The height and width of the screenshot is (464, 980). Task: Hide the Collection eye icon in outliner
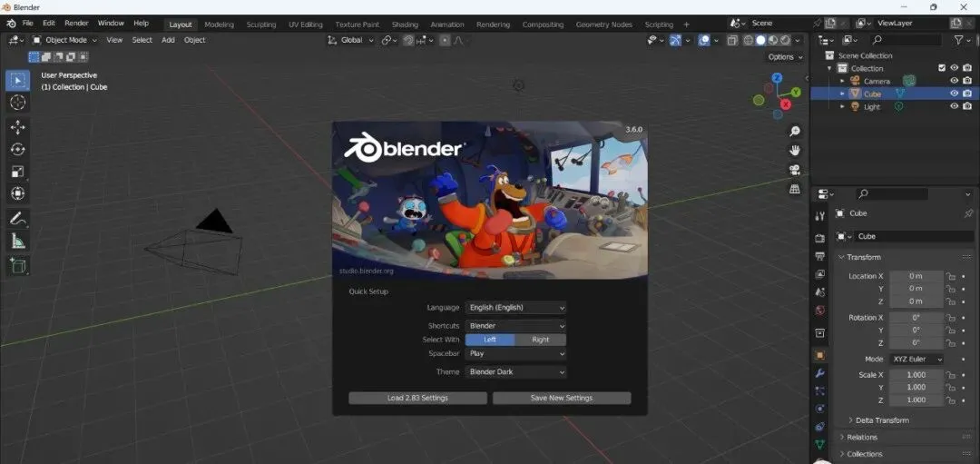point(954,68)
